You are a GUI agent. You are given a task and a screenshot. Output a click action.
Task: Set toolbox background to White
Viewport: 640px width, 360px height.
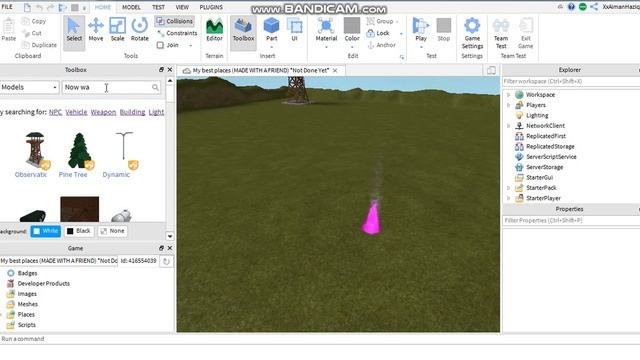pyautogui.click(x=45, y=231)
